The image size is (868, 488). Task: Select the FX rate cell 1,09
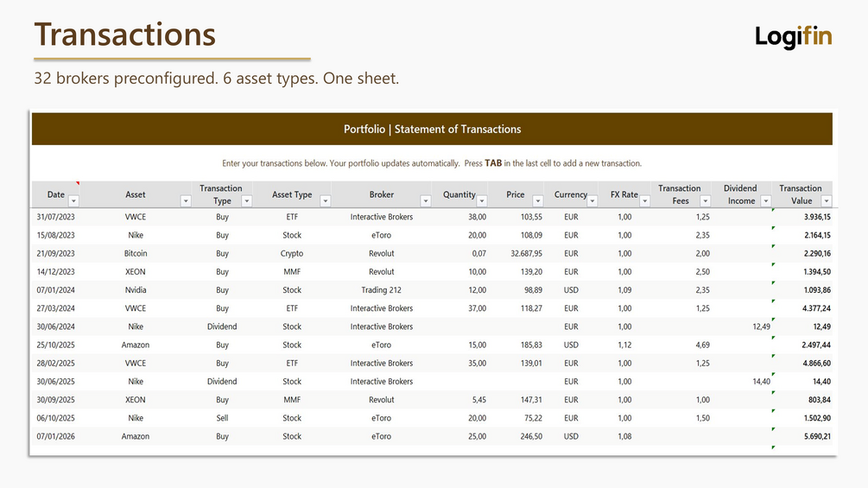coord(624,290)
